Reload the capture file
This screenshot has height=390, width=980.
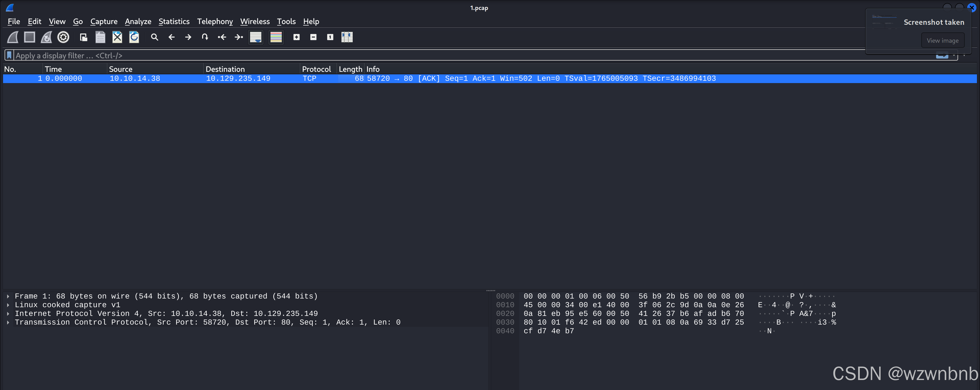[x=134, y=37]
